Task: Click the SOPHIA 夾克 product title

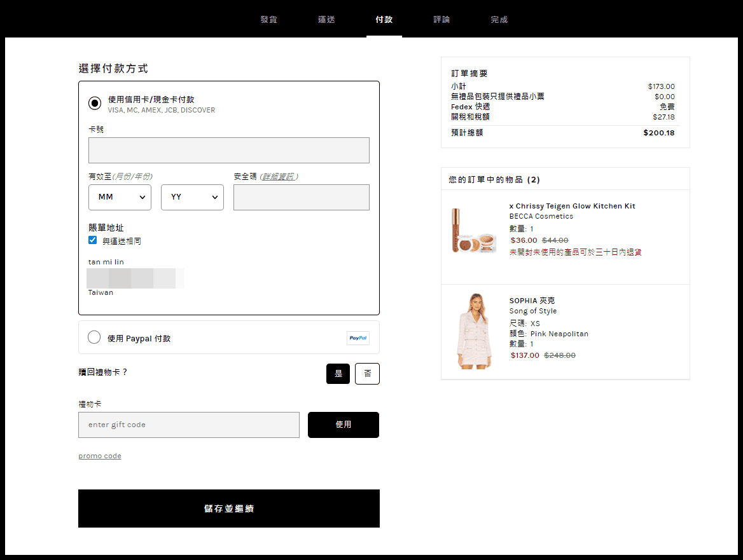Action: coord(533,299)
